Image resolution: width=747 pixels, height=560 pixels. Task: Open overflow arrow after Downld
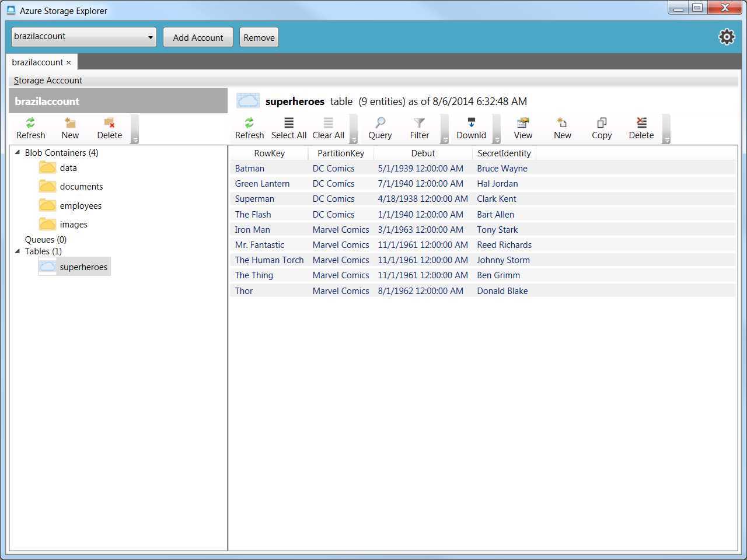click(497, 139)
